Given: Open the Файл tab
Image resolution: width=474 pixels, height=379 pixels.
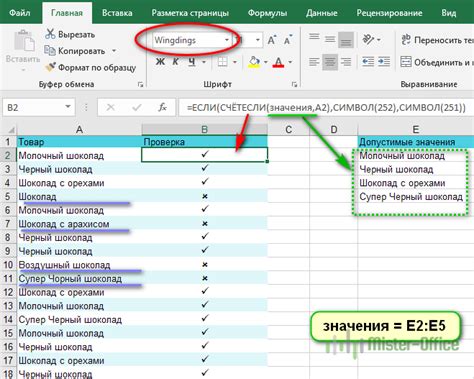Looking at the screenshot, I should [20, 13].
